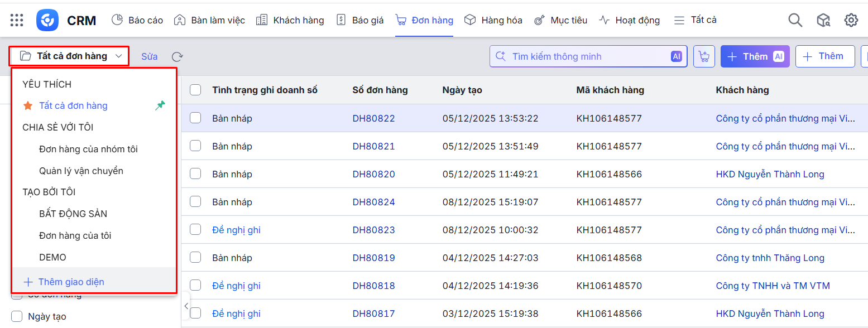Collapse the left filter panel arrow
The width and height of the screenshot is (868, 328).
185,306
